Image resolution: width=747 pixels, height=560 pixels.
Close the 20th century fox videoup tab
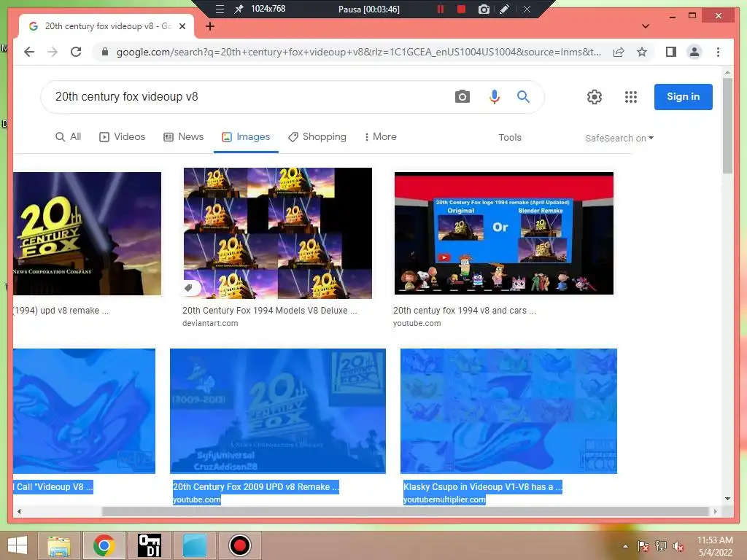click(x=182, y=26)
